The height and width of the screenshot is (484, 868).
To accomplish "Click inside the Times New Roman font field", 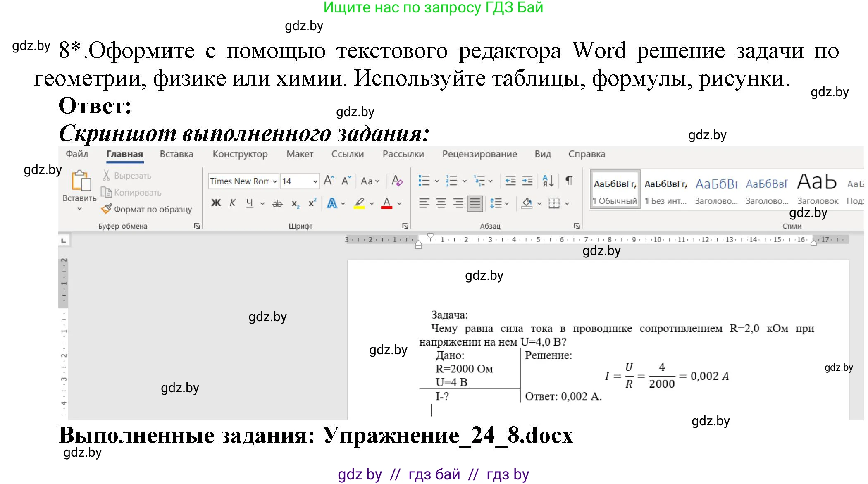I will [240, 181].
